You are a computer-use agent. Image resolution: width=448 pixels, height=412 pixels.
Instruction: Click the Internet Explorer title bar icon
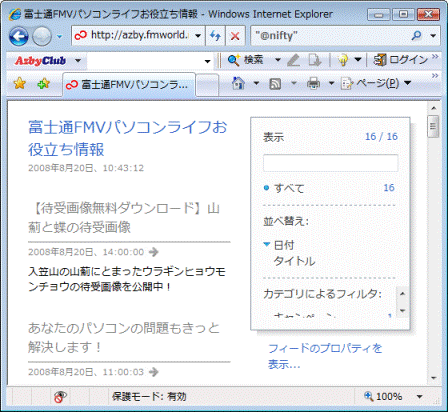15,14
